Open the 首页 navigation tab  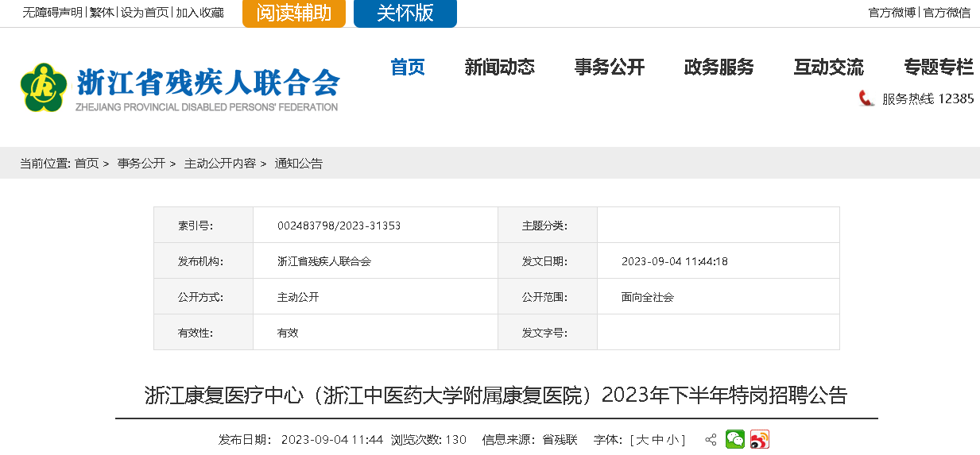click(x=408, y=67)
